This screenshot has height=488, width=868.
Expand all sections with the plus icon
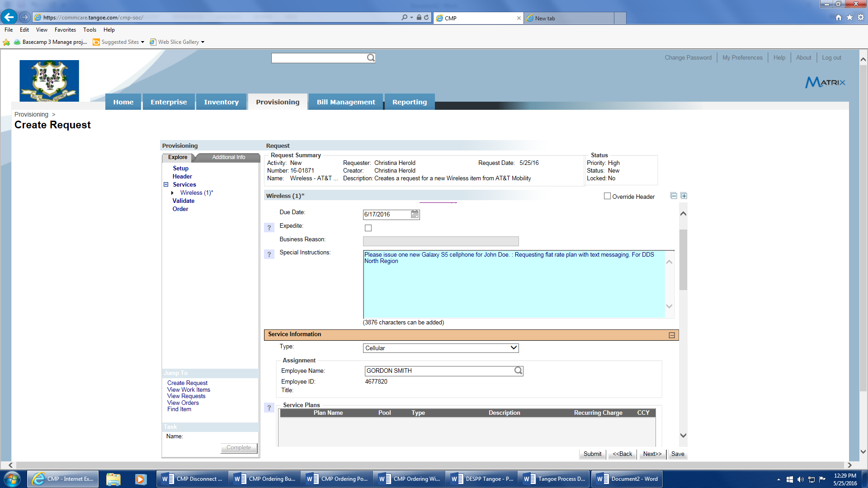point(684,196)
